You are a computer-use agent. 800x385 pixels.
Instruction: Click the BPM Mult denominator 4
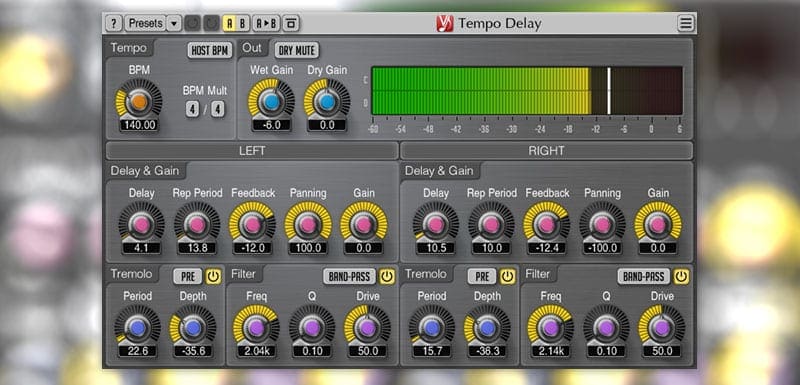click(x=218, y=109)
